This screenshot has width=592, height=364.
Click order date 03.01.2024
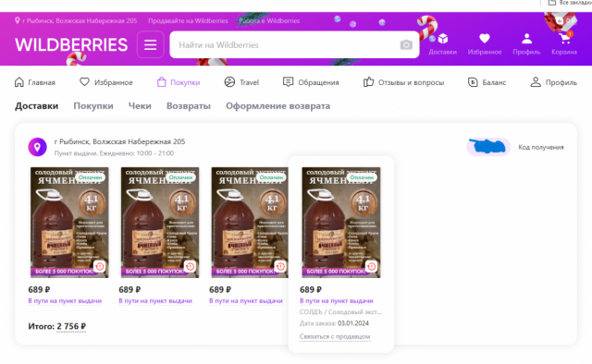click(x=353, y=323)
